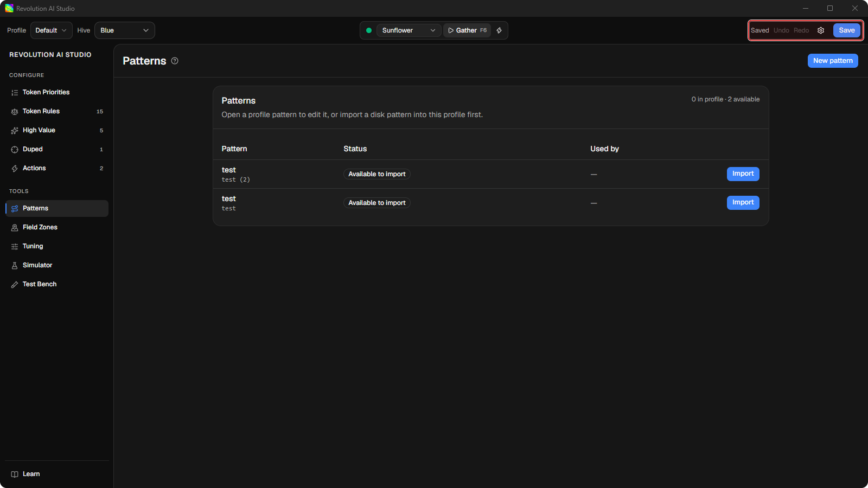868x488 pixels.
Task: Click the Pattern column header
Action: coord(234,149)
